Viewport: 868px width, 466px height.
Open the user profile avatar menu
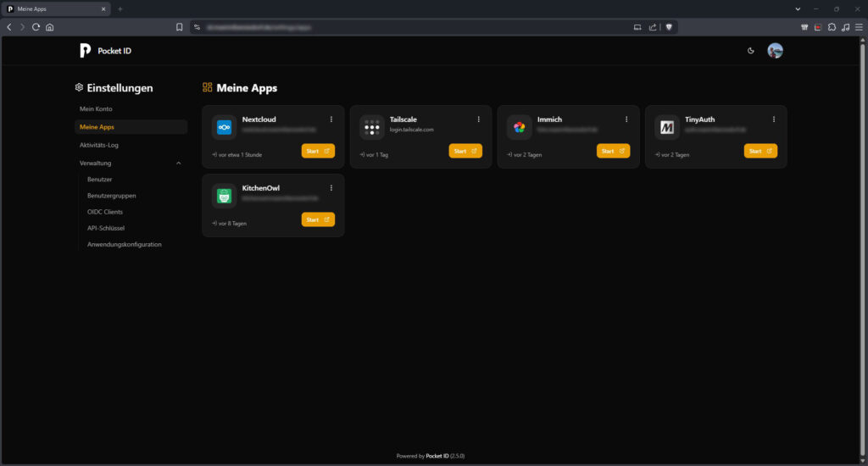[775, 51]
